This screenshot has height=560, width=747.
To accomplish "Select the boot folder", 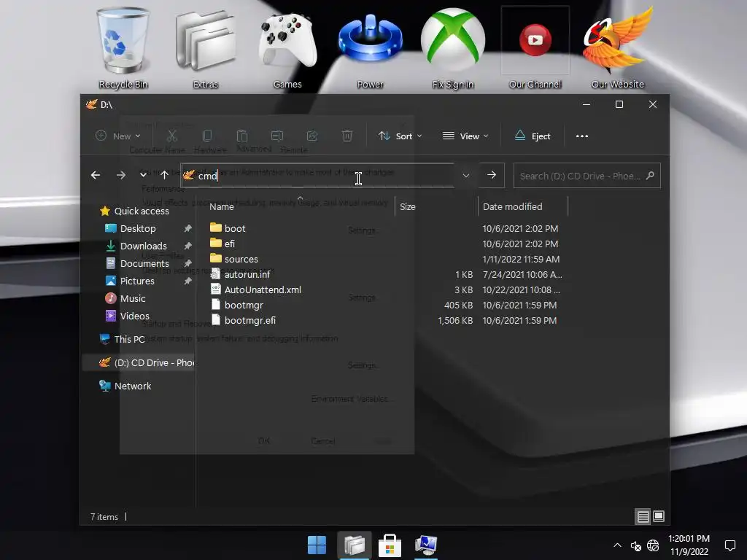I will (x=235, y=228).
